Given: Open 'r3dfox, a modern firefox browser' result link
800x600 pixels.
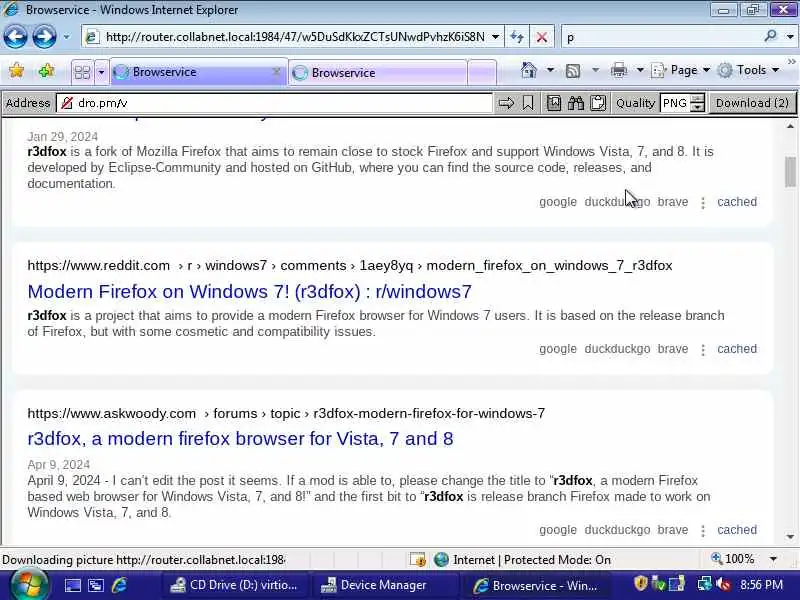Looking at the screenshot, I should pos(240,439).
